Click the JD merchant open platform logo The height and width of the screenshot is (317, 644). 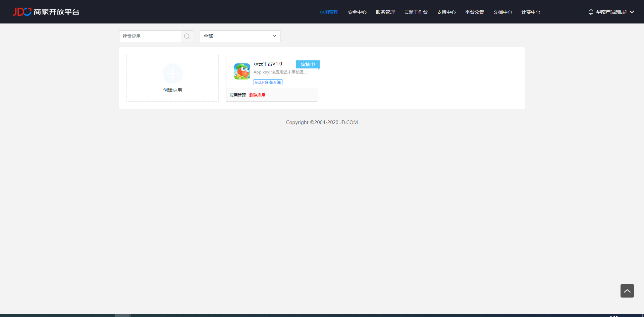[46, 12]
